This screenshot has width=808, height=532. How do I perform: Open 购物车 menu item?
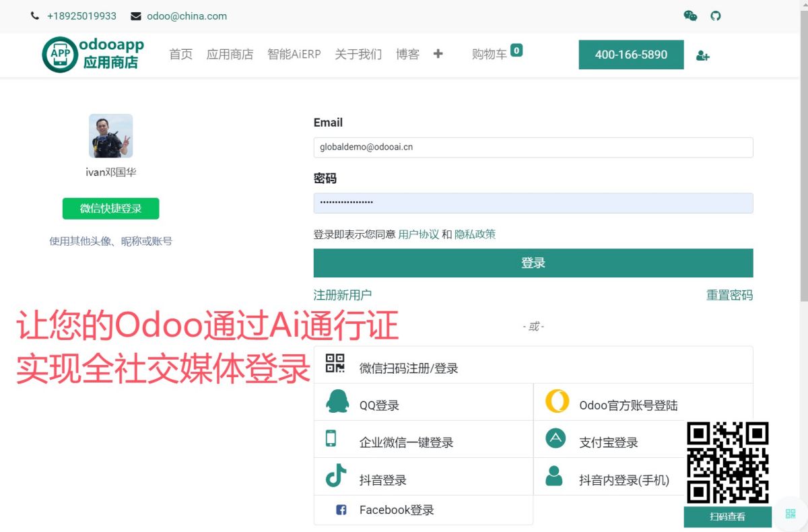(490, 55)
